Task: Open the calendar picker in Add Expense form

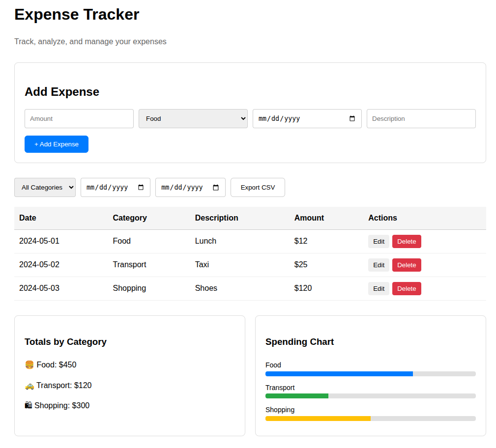Action: coord(352,118)
